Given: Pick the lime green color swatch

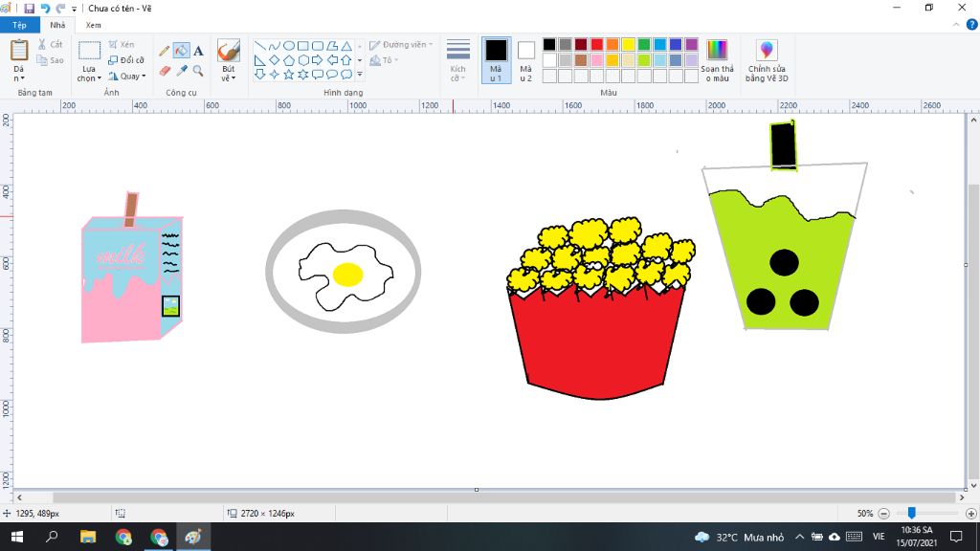Looking at the screenshot, I should 644,60.
